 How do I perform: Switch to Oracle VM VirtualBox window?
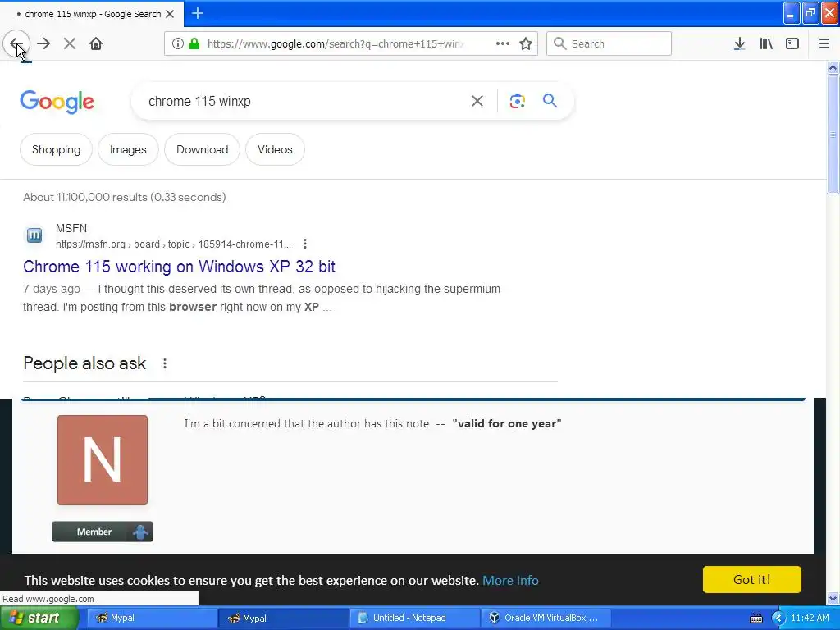(546, 619)
